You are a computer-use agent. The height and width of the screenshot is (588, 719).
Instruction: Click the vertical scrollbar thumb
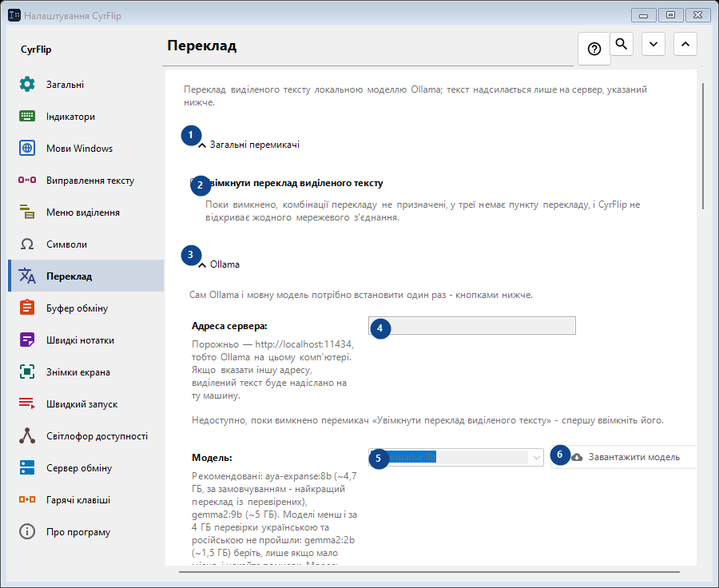tap(703, 146)
